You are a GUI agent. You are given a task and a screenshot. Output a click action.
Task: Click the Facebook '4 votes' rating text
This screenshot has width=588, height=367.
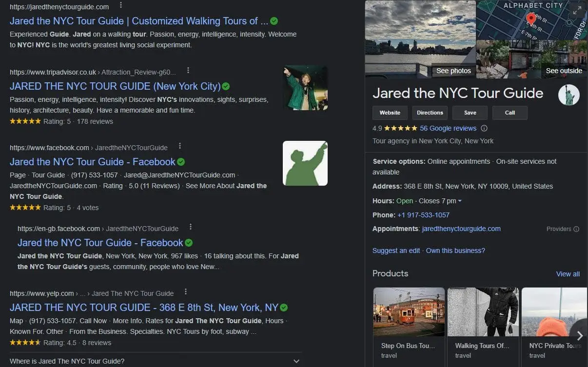click(88, 208)
